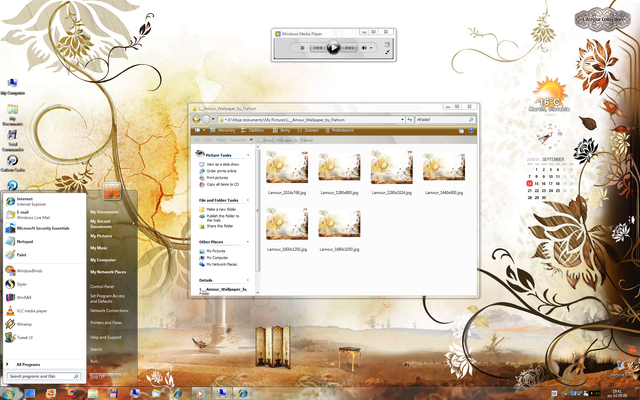The height and width of the screenshot is (400, 640).
Task: Skip to next track in Media Player
Action: [x=348, y=48]
